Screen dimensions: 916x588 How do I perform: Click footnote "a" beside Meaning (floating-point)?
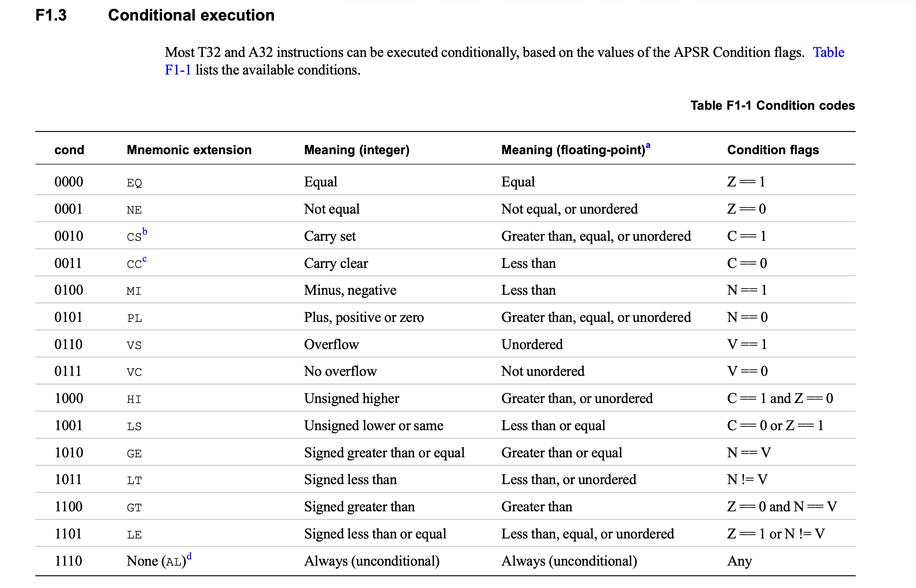tap(648, 146)
